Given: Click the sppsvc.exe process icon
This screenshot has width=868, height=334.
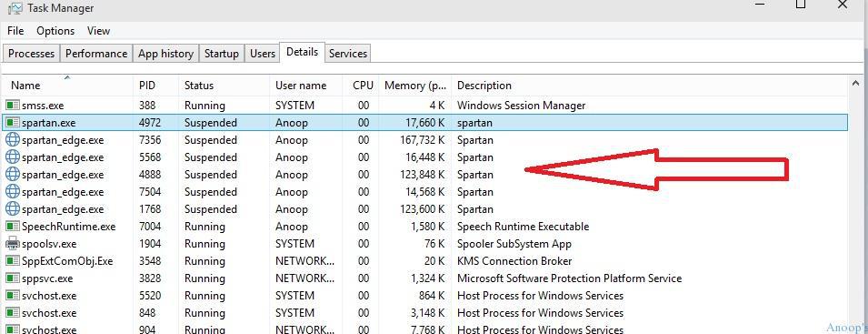Looking at the screenshot, I should pyautogui.click(x=12, y=278).
